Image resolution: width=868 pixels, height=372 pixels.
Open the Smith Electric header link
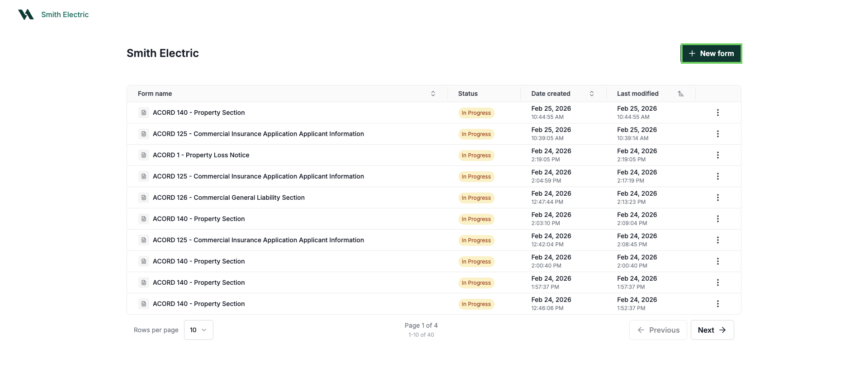pos(65,14)
